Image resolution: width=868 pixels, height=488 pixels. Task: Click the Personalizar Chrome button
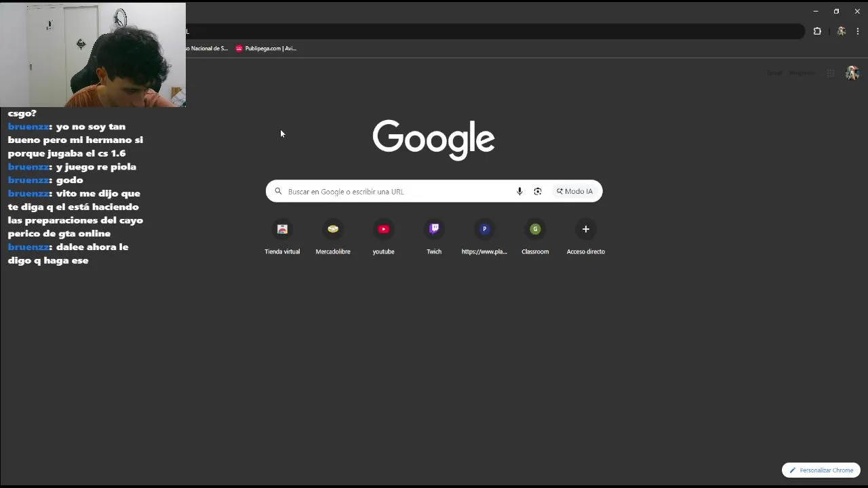coord(821,470)
